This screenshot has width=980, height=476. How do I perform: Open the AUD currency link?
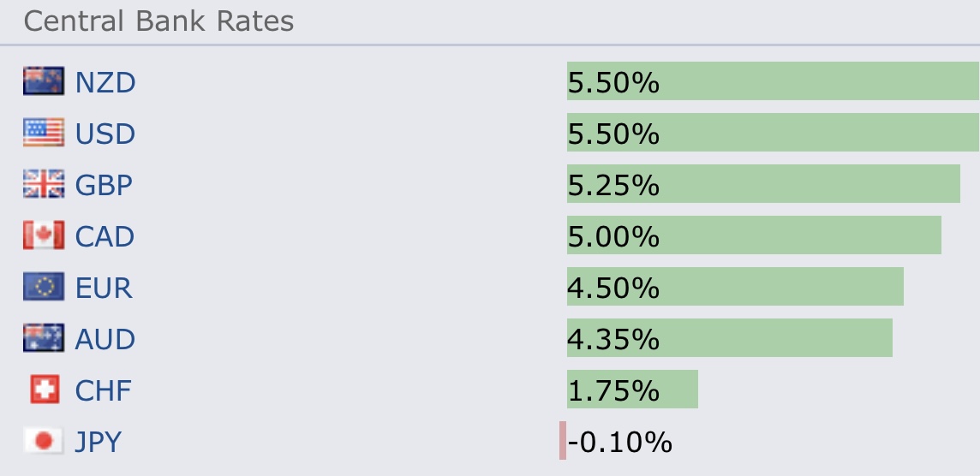pos(105,340)
